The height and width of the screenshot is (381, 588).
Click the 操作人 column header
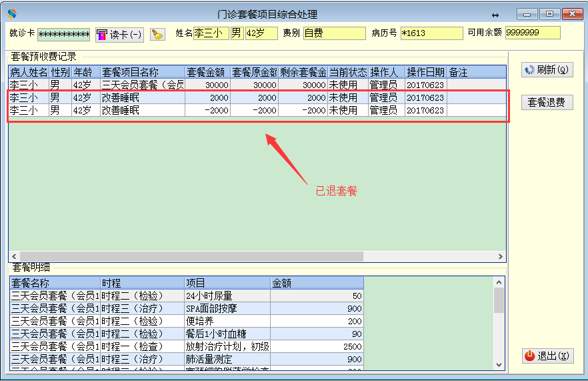point(387,72)
